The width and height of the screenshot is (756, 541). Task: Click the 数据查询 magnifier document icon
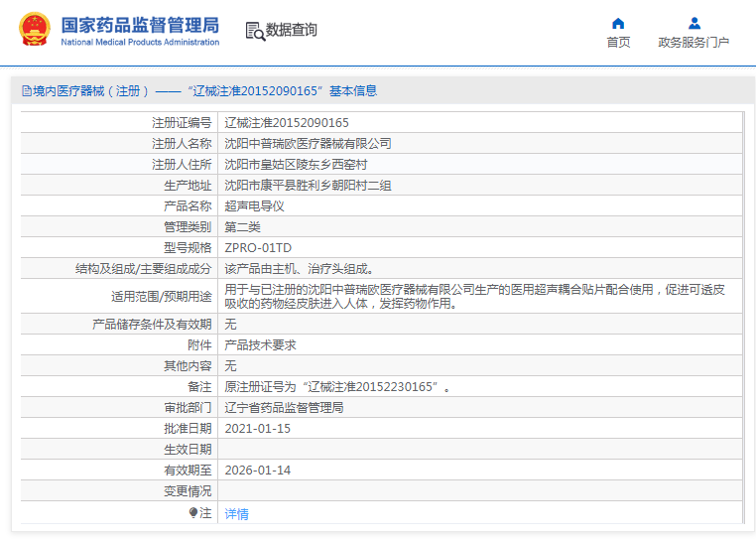coord(255,31)
